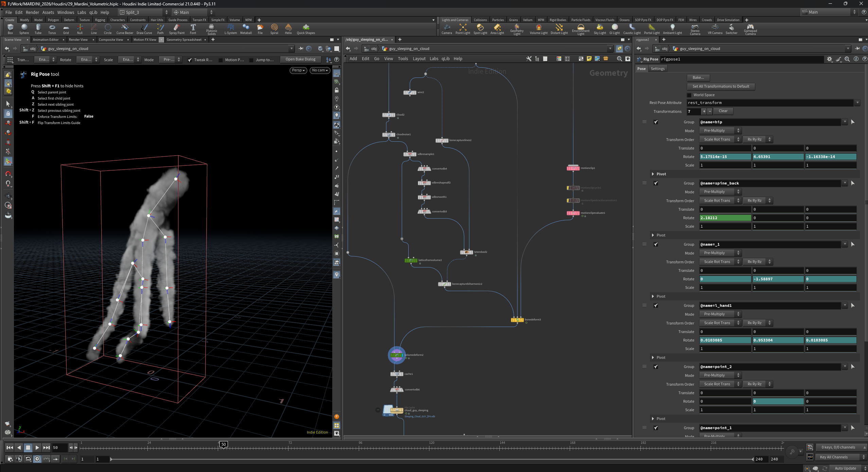Select the Helix shelf tool

coord(288,29)
